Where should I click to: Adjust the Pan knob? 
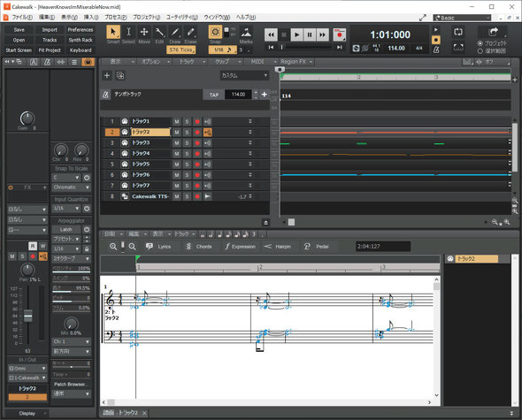click(27, 270)
